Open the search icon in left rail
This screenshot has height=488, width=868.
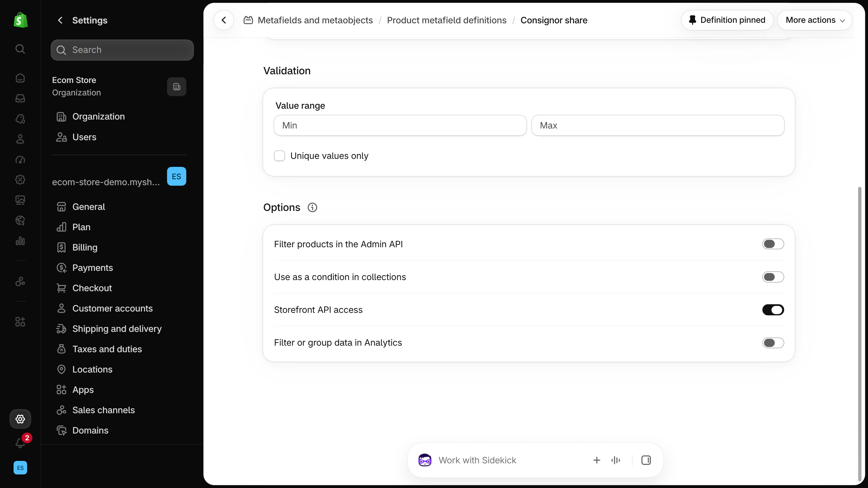(x=20, y=49)
